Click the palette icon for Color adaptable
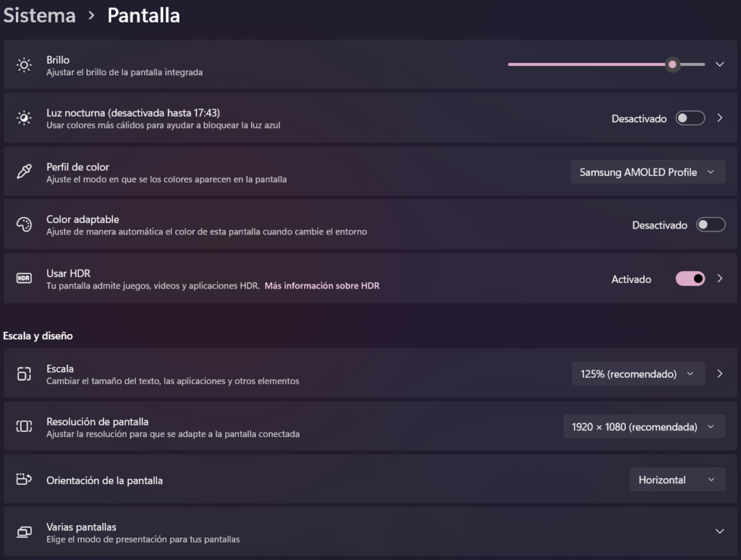This screenshot has width=741, height=560. 25,225
